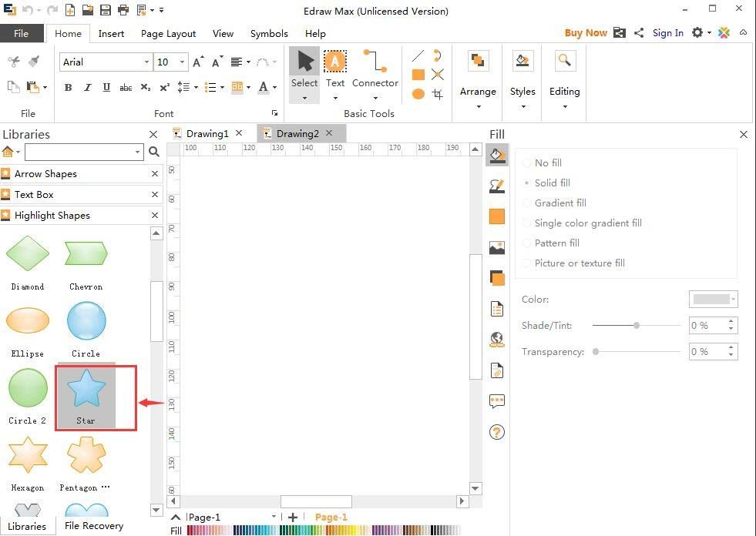The height and width of the screenshot is (536, 756).
Task: Choose the Connector tool
Action: coord(375,69)
